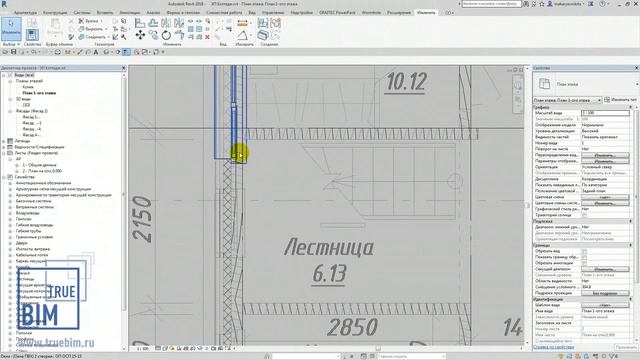Activate the Align tool
Image resolution: width=640 pixels, height=360 pixels.
pos(140,23)
